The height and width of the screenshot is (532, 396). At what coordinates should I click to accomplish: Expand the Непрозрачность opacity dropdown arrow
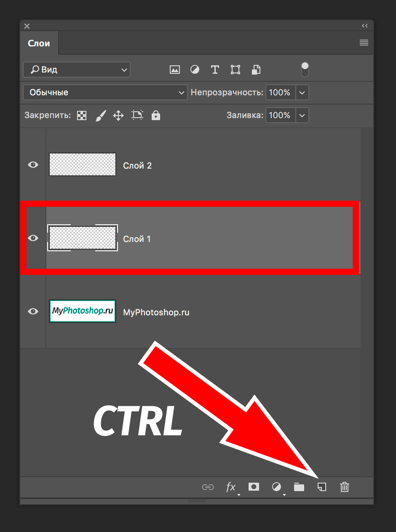302,93
